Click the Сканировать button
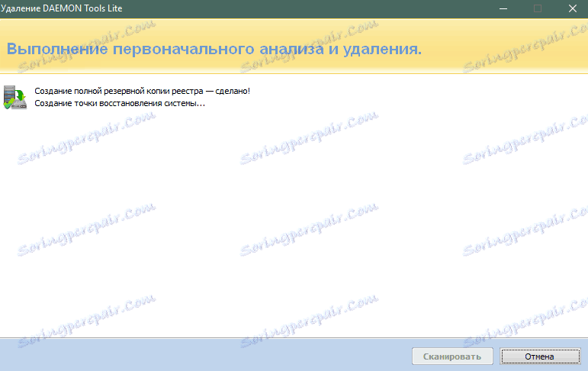Screen dimensions: 588x371 click(x=452, y=356)
